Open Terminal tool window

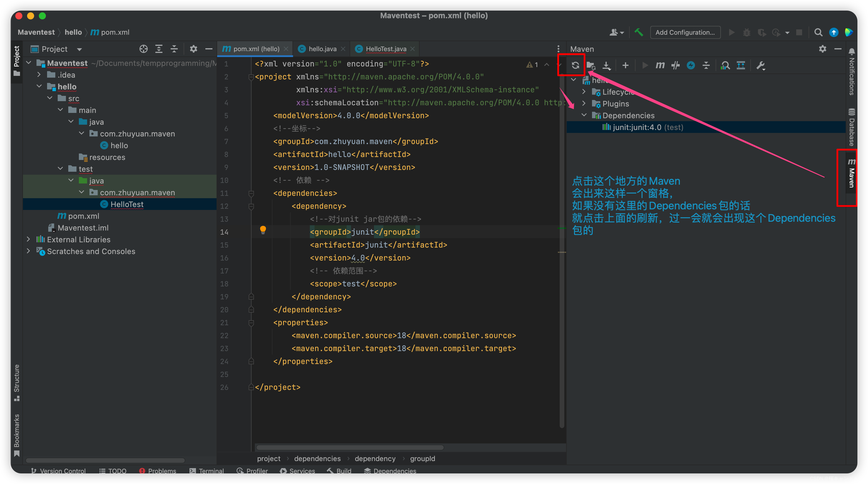coord(207,470)
